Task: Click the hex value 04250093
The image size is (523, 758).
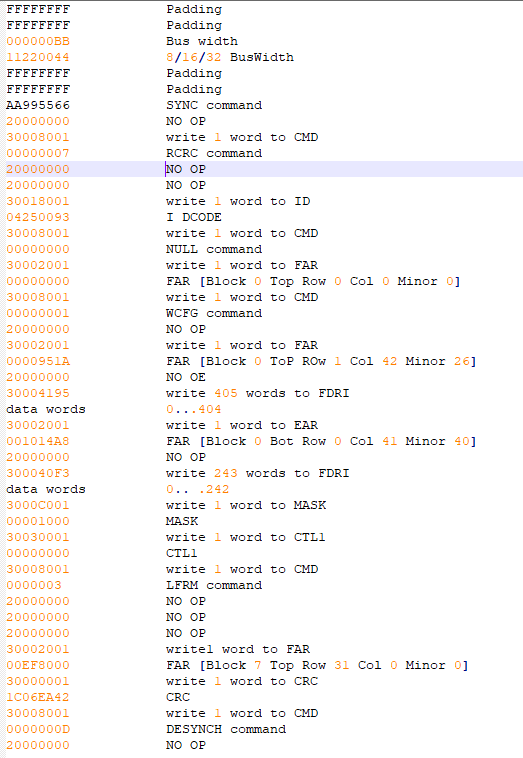Action: [38, 217]
